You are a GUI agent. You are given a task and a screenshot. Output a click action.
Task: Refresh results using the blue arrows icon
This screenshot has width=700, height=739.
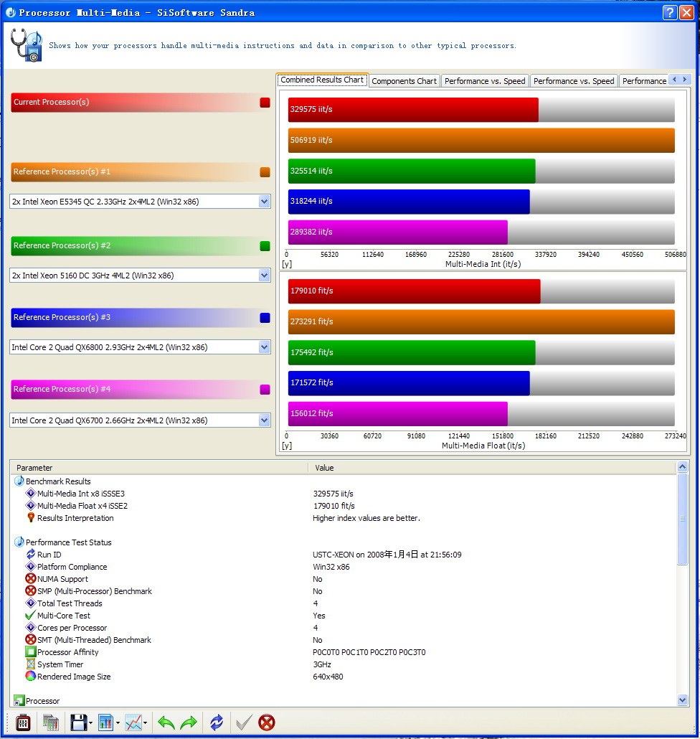(217, 722)
